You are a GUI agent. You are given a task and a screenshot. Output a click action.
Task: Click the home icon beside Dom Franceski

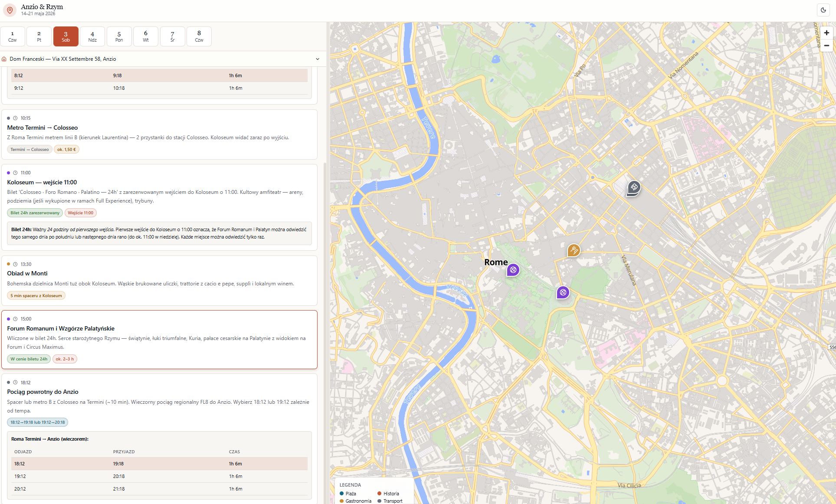pos(4,59)
